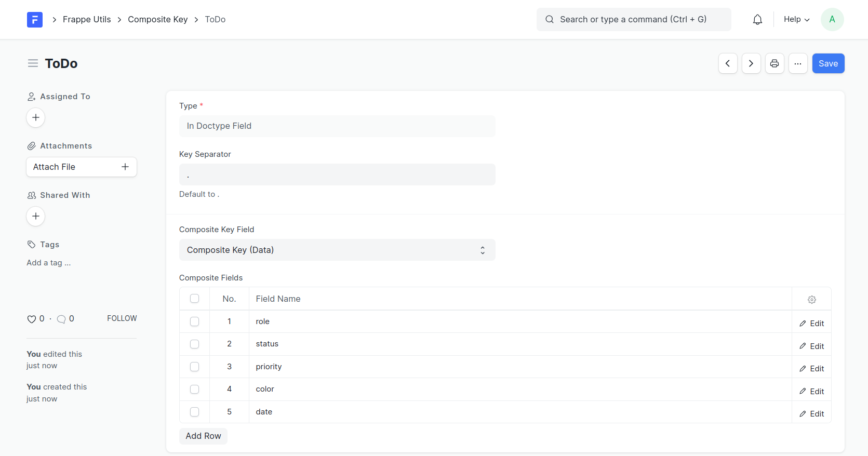
Task: Like this document with heart icon
Action: pos(32,319)
